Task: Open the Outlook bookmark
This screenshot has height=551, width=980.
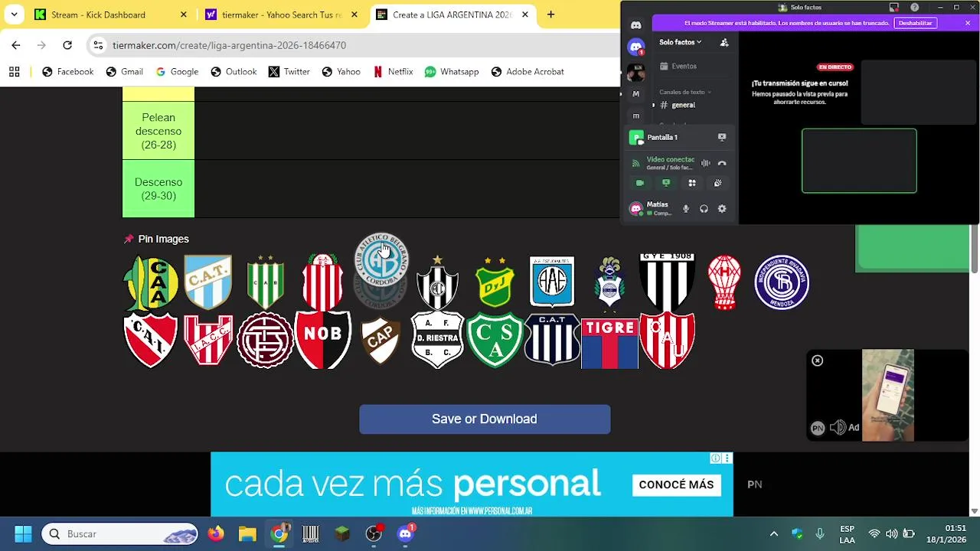Action: click(234, 72)
